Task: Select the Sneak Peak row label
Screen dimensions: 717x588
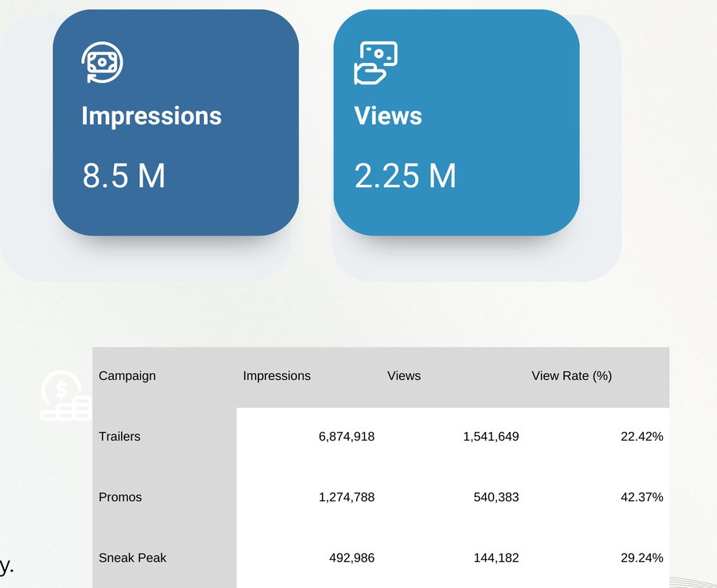Action: click(x=132, y=558)
